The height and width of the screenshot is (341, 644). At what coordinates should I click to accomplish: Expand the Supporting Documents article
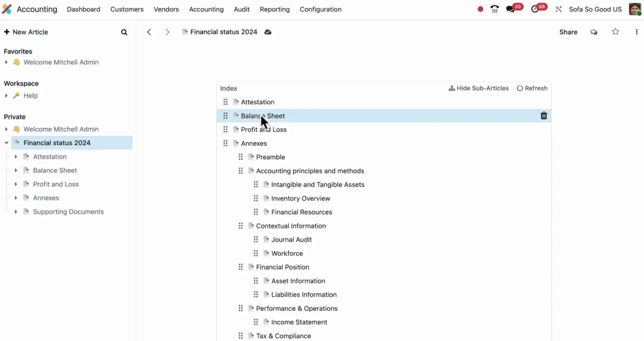[x=16, y=212]
